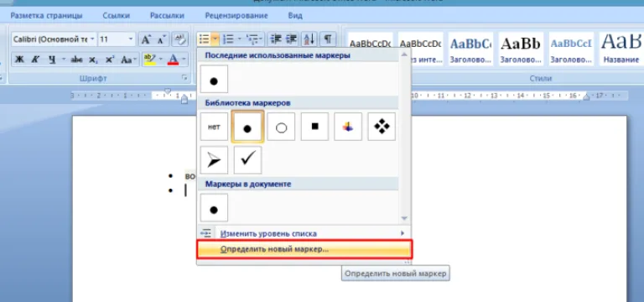This screenshot has width=644, height=302.
Task: Select bullet under Маркеры в документе
Action: tap(214, 208)
